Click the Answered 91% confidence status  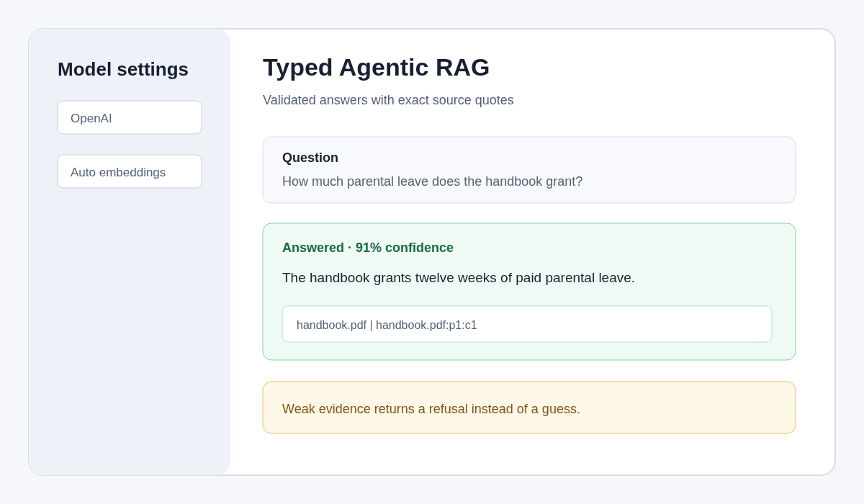pyautogui.click(x=368, y=248)
